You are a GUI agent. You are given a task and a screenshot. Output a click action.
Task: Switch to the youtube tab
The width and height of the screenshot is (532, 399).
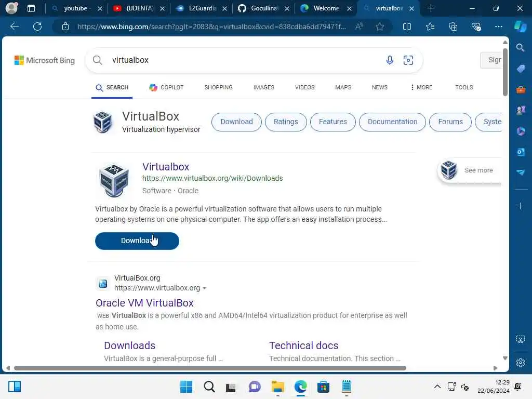pos(75,8)
